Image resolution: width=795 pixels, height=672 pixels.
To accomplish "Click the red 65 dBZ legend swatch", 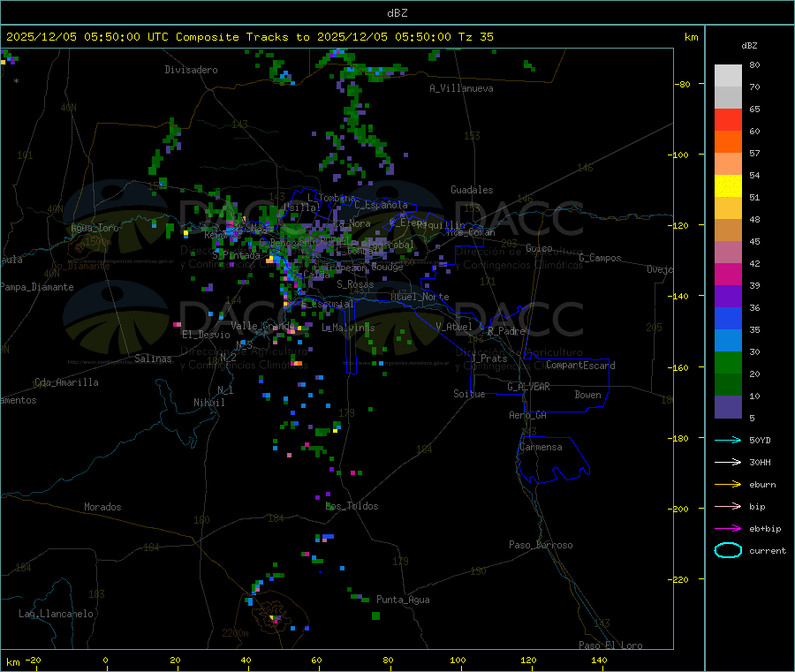I will point(728,119).
